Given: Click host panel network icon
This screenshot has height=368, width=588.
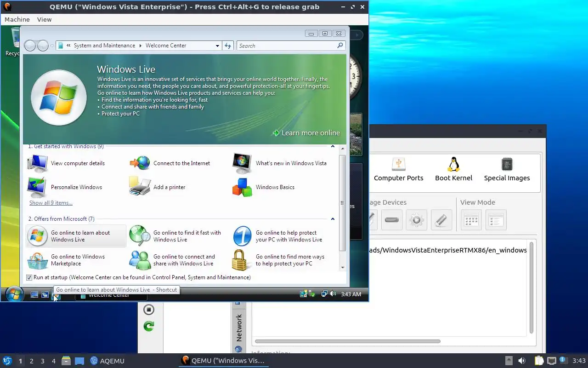Looking at the screenshot, I should coord(552,361).
